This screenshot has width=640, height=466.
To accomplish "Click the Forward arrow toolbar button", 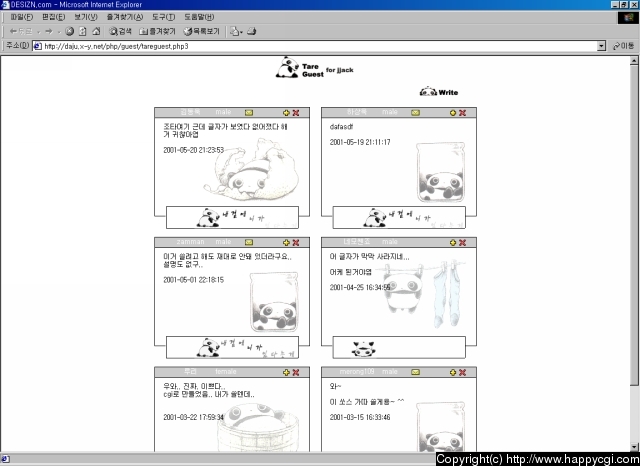I will tap(49, 31).
